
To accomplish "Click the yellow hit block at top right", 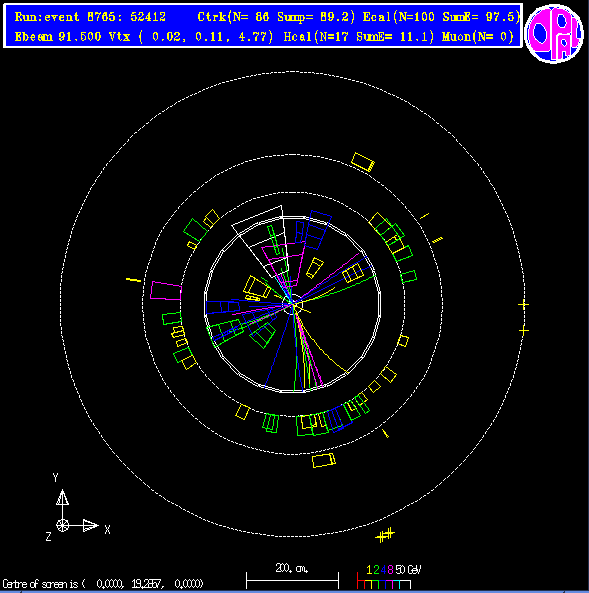I will pyautogui.click(x=363, y=162).
